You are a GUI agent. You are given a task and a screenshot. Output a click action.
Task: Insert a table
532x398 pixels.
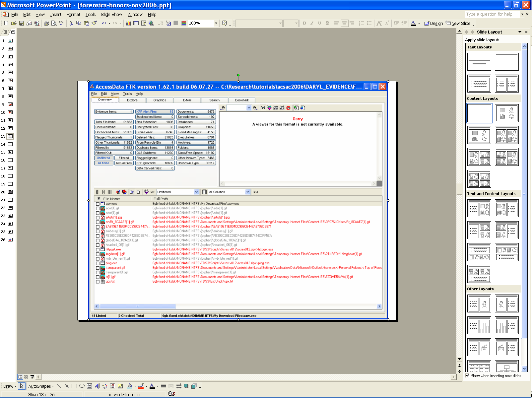136,23
